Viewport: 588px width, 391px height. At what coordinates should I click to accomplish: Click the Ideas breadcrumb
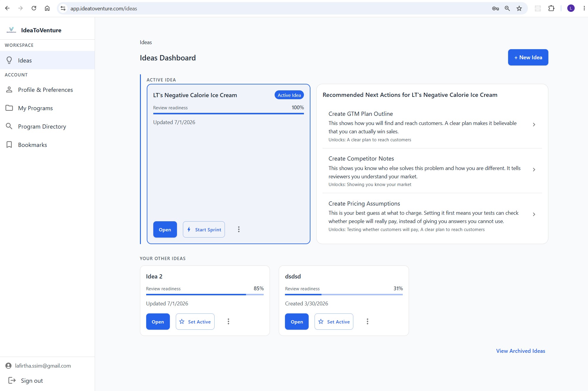coord(146,42)
